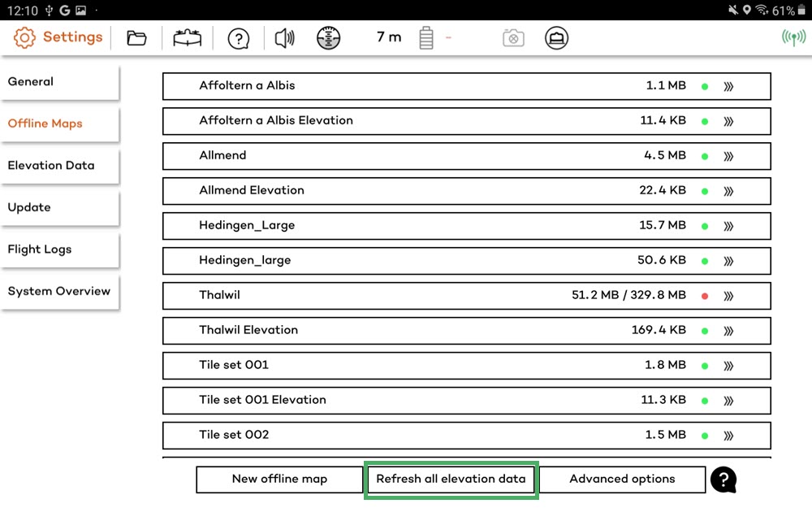Open the folder icon in the toolbar
Screen dimensions: 812x508
[136, 37]
